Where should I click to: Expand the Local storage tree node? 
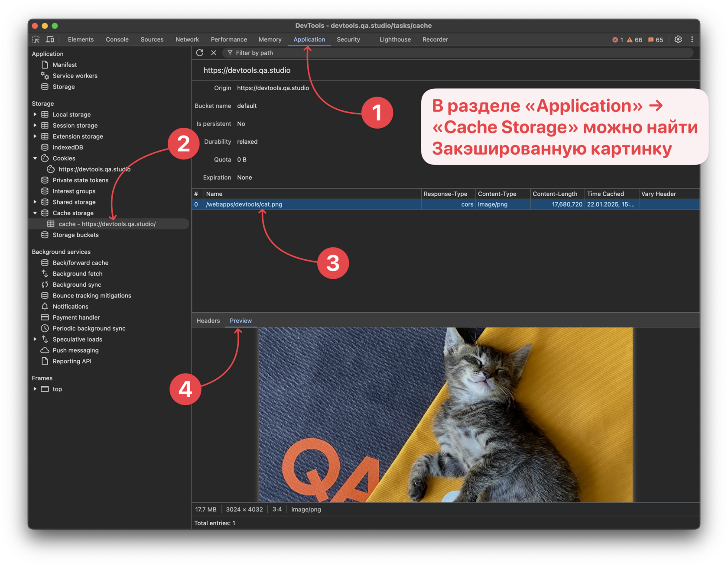tap(35, 114)
